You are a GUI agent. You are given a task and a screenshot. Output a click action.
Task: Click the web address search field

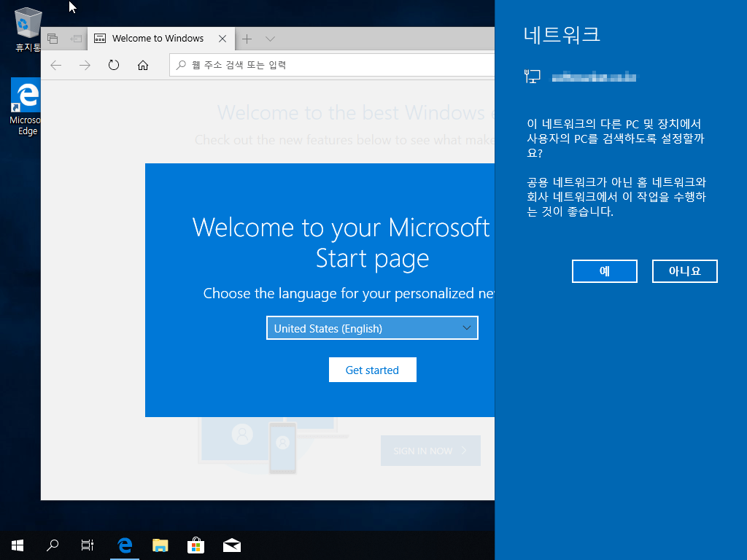tap(332, 65)
